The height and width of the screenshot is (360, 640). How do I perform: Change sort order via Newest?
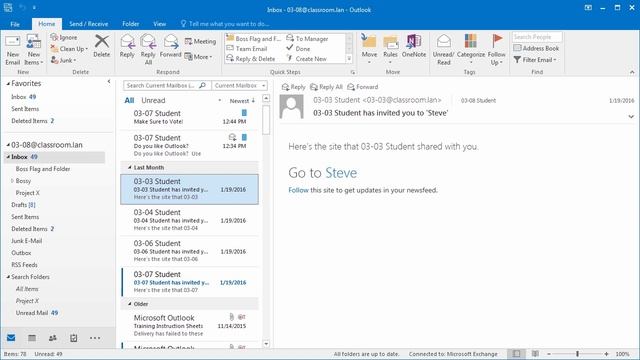click(x=242, y=100)
